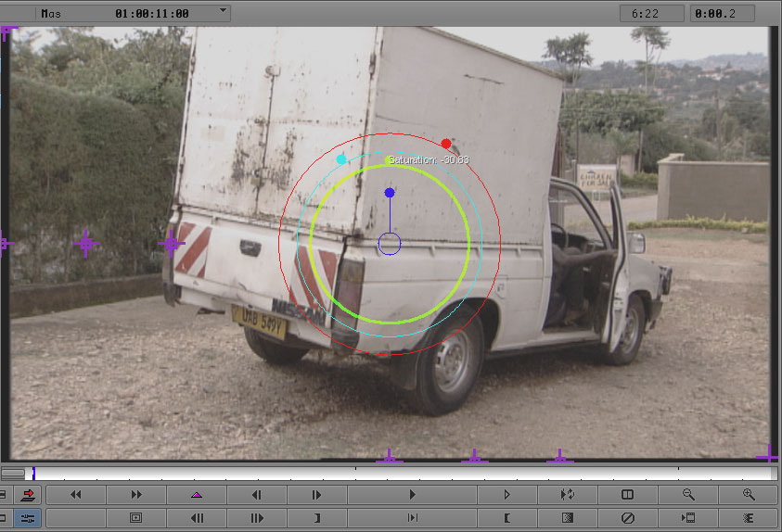Viewport: 782px width, 532px height.
Task: Click the Remove Effect circle-slash icon
Action: click(628, 517)
